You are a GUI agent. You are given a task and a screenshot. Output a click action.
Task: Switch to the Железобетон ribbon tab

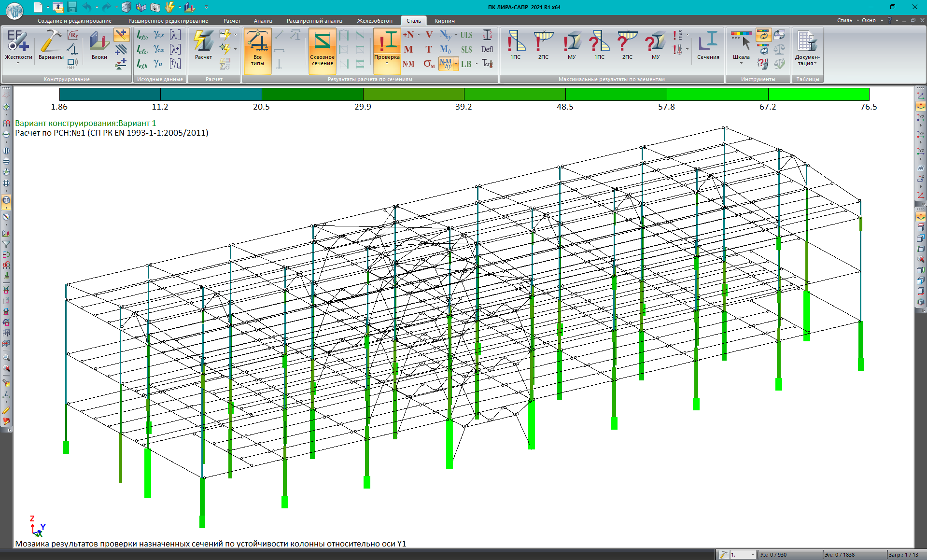(x=374, y=21)
